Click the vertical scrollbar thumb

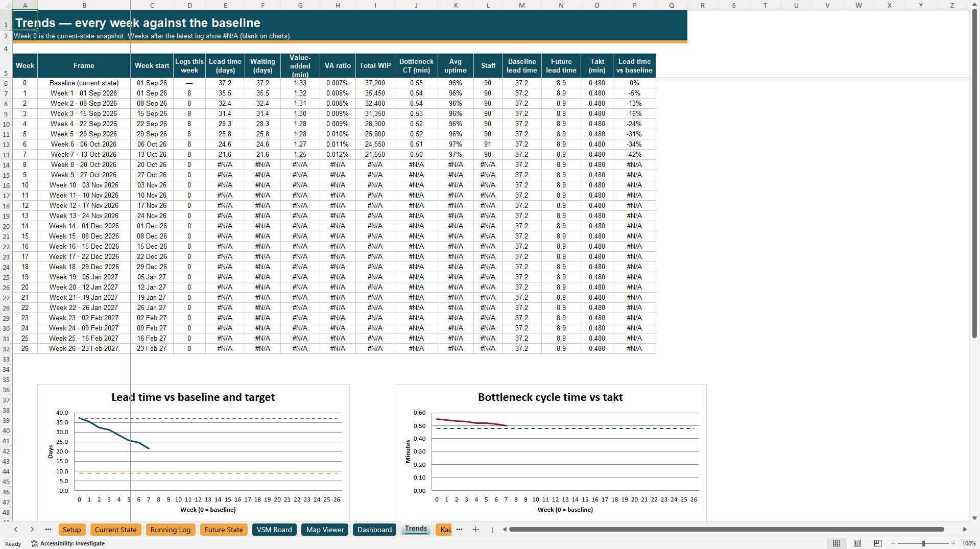pos(974,174)
